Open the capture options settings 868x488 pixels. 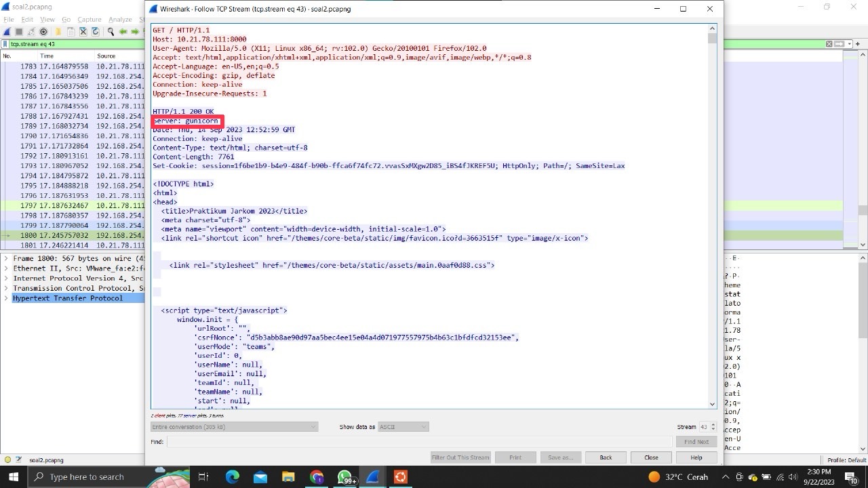[43, 31]
